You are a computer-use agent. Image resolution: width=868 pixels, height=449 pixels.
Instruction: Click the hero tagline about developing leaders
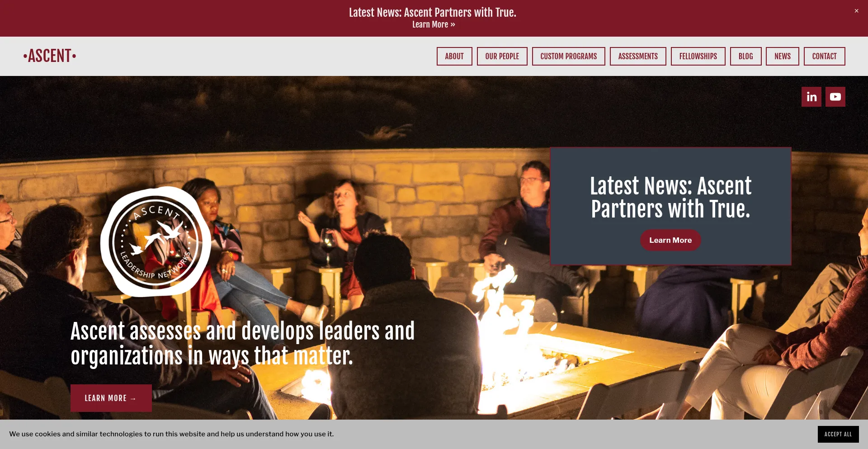point(242,343)
